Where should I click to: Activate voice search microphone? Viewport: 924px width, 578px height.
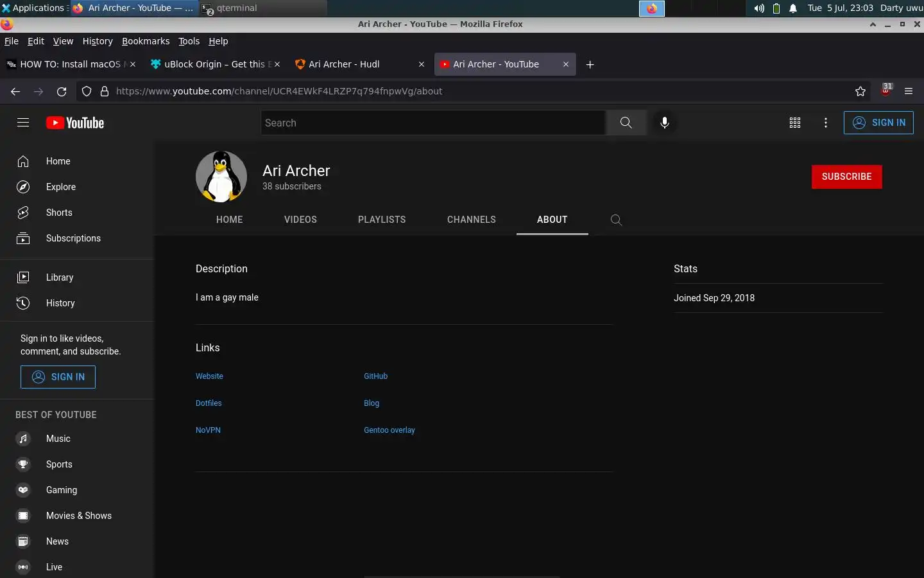[665, 123]
